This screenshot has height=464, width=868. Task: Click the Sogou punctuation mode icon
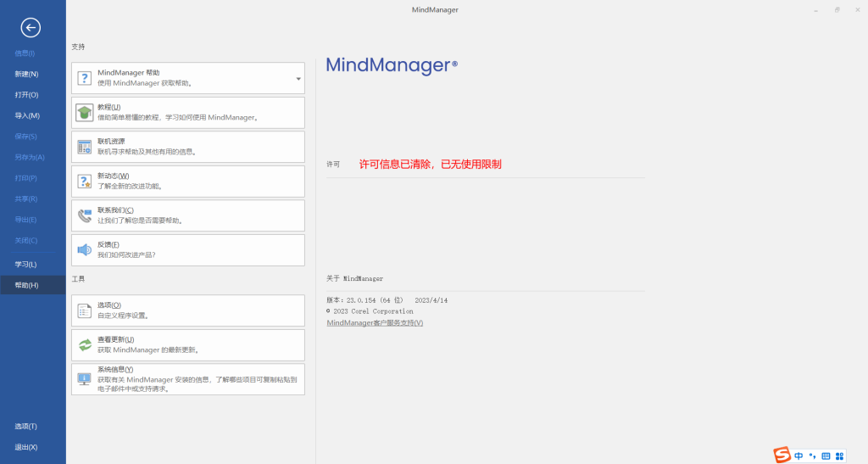[x=812, y=456]
